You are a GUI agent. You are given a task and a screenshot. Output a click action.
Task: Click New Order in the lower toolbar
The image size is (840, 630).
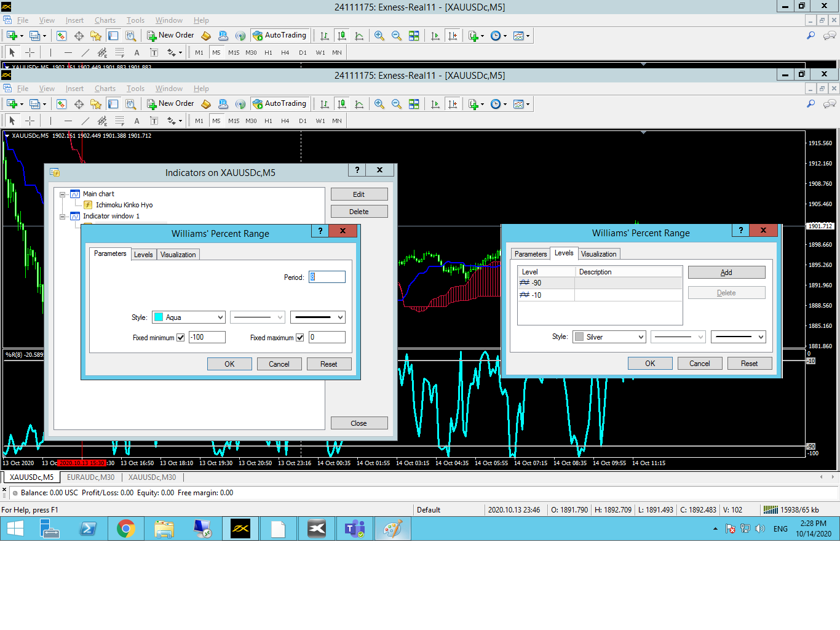point(170,104)
